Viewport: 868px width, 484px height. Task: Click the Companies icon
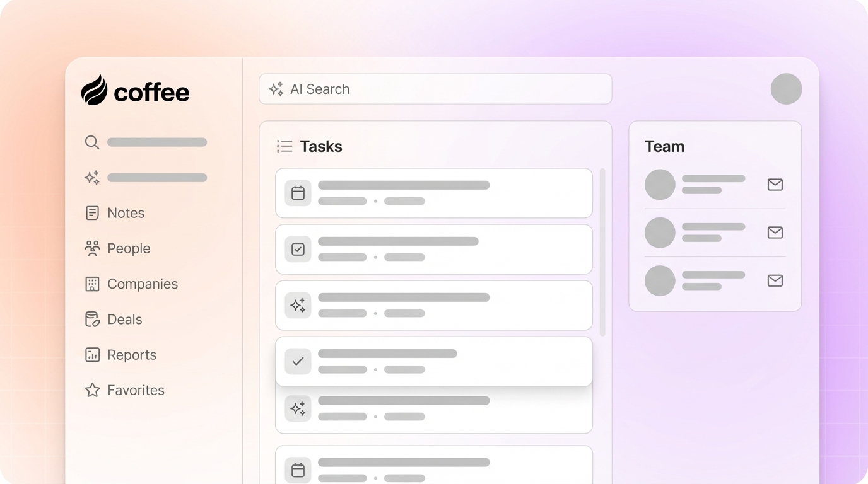click(91, 284)
